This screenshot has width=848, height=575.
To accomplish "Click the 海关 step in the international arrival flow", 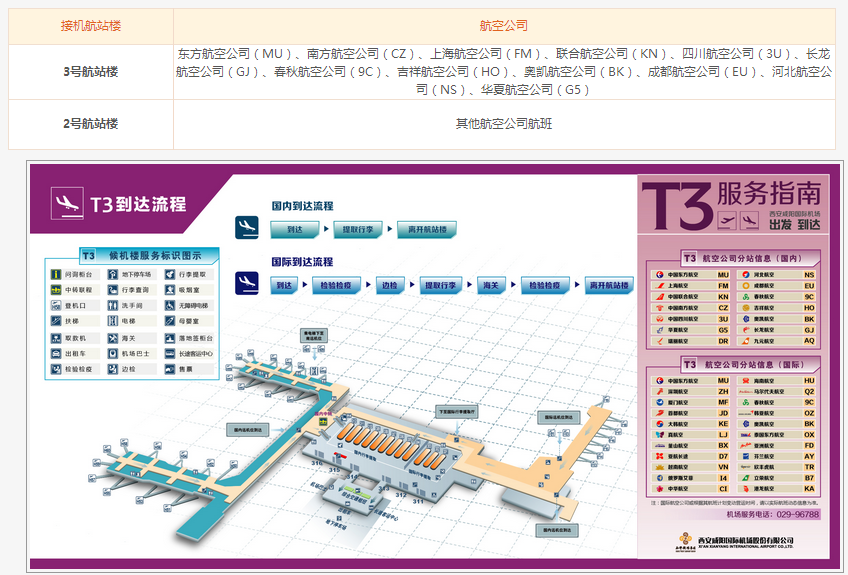I will pyautogui.click(x=491, y=285).
